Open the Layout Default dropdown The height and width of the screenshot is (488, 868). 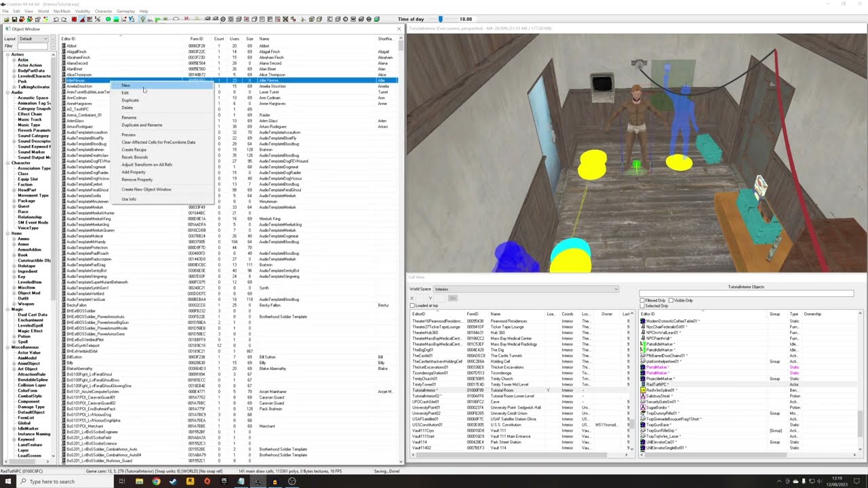coord(33,39)
